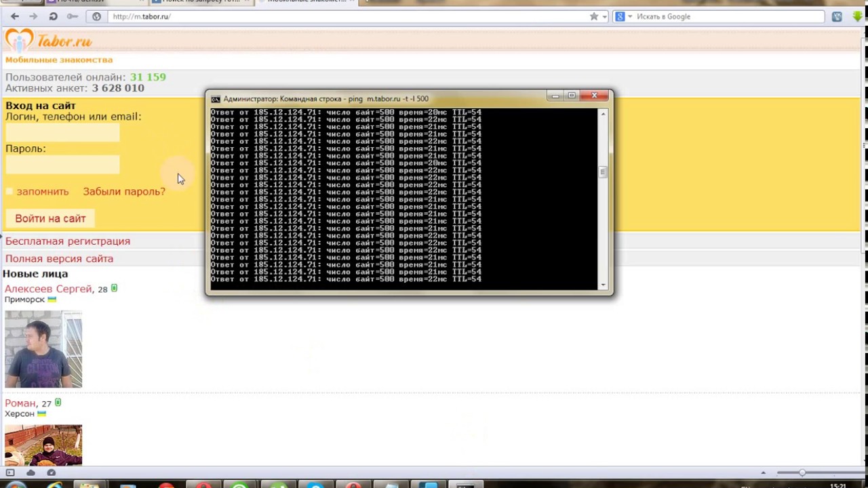This screenshot has height=488, width=868.
Task: Click the blue extension icon beside search box
Action: [x=837, y=16]
